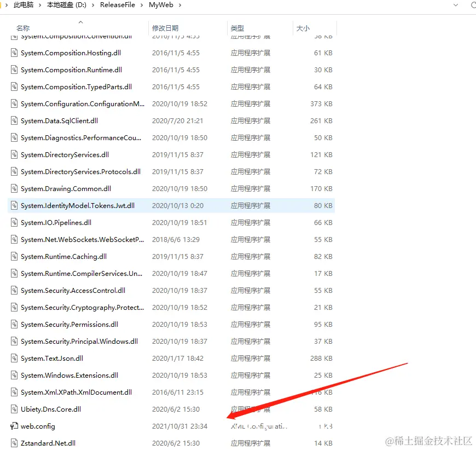The width and height of the screenshot is (476, 450).
Task: Click the System.IdentityModel.Tokens.Jwt.dll file icon
Action: pyautogui.click(x=14, y=206)
